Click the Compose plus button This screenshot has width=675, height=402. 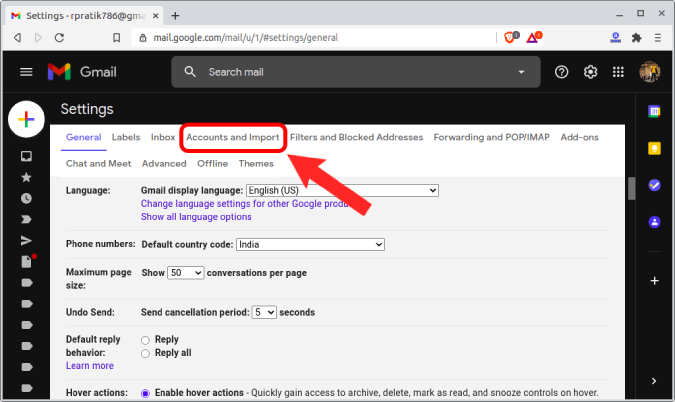[26, 119]
